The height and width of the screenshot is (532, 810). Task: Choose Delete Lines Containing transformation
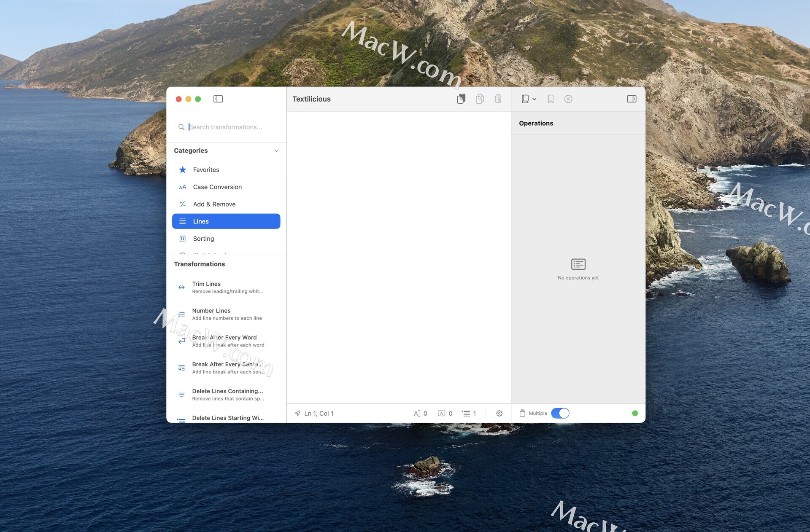tap(227, 395)
